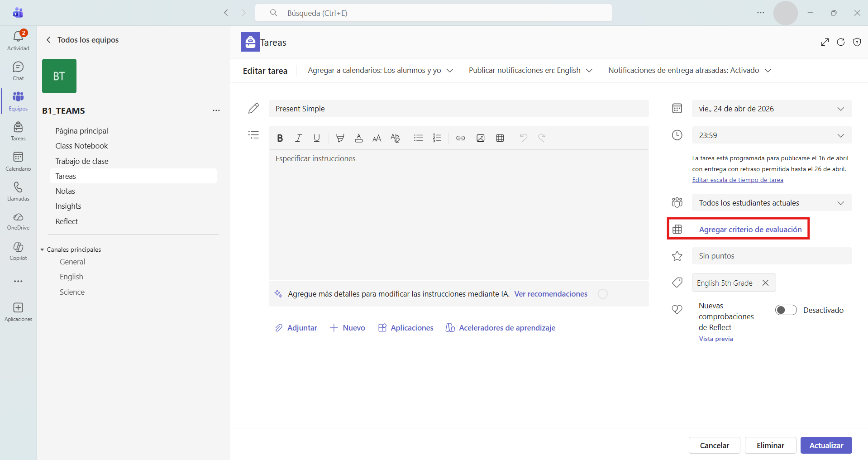Go to Equipos in the left rail
The width and height of the screenshot is (868, 460).
(x=18, y=101)
